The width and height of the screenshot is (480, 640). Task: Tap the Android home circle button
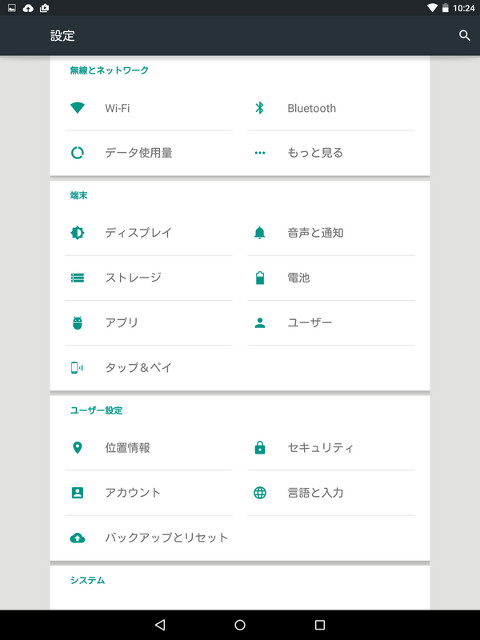240,625
